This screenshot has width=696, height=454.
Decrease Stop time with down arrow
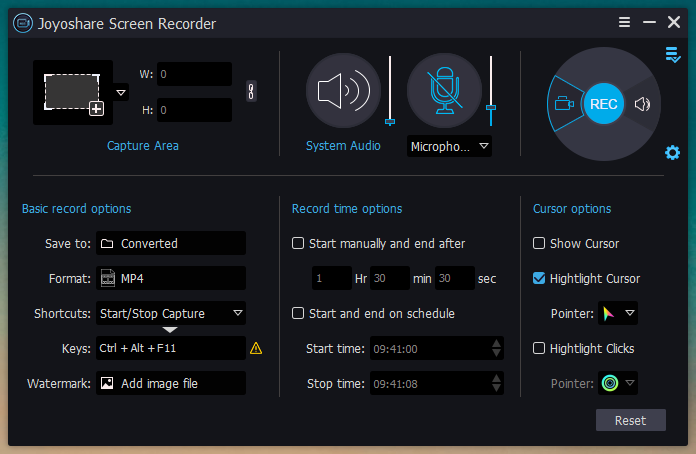pos(497,388)
